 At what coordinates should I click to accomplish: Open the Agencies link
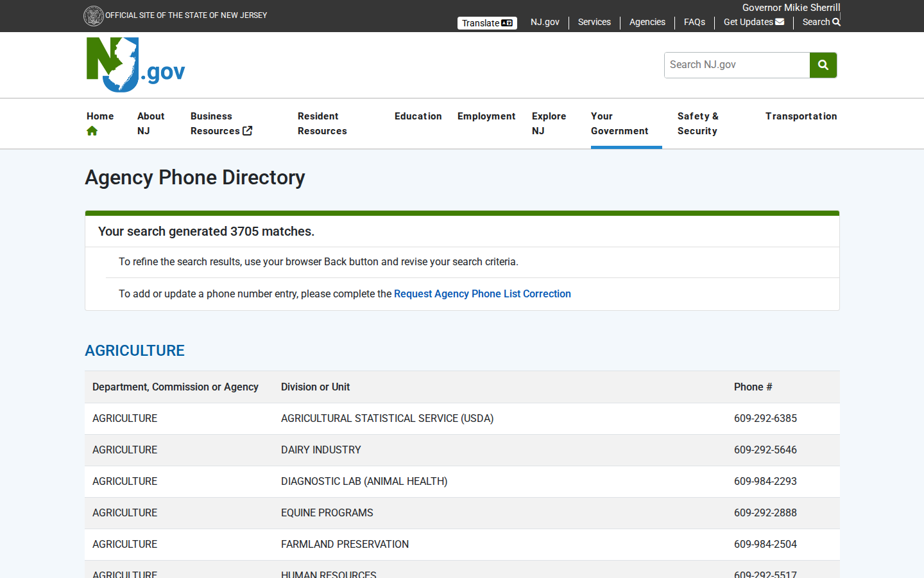pyautogui.click(x=647, y=22)
